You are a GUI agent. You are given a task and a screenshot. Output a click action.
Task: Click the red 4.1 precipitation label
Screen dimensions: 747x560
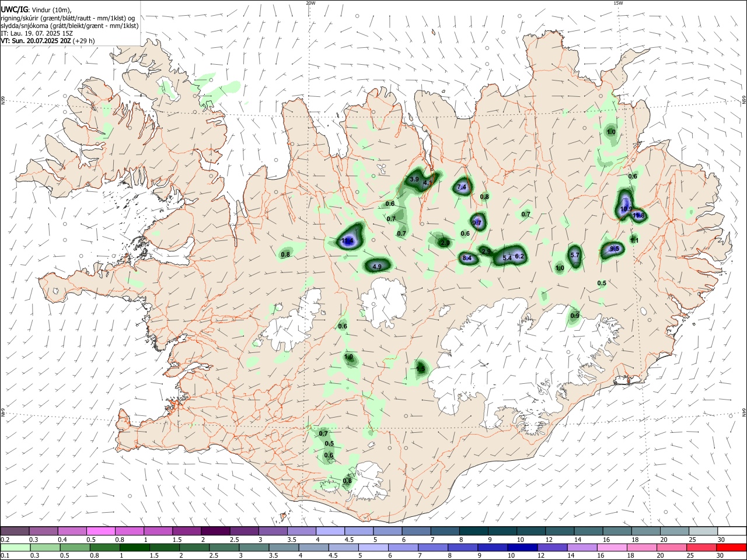click(x=428, y=183)
